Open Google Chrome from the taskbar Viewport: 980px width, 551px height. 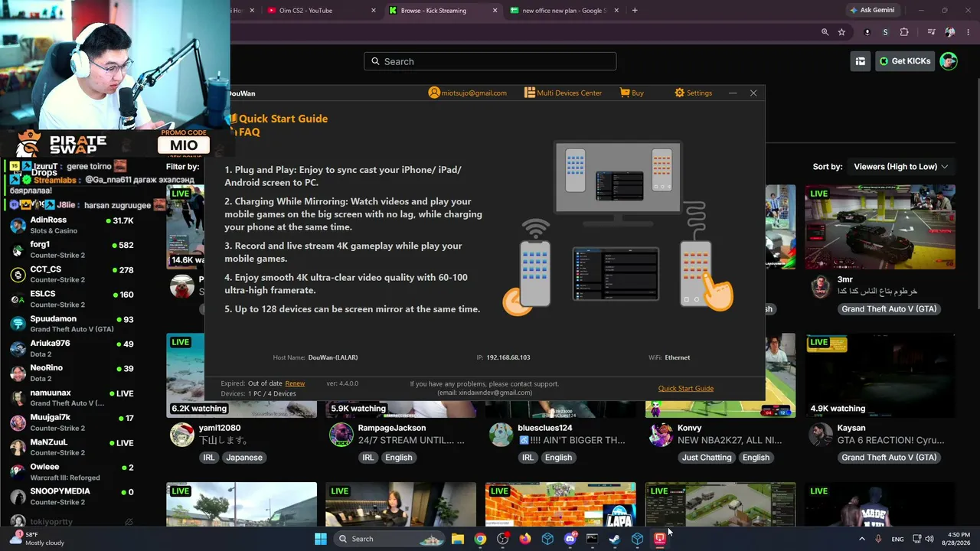[x=480, y=539]
